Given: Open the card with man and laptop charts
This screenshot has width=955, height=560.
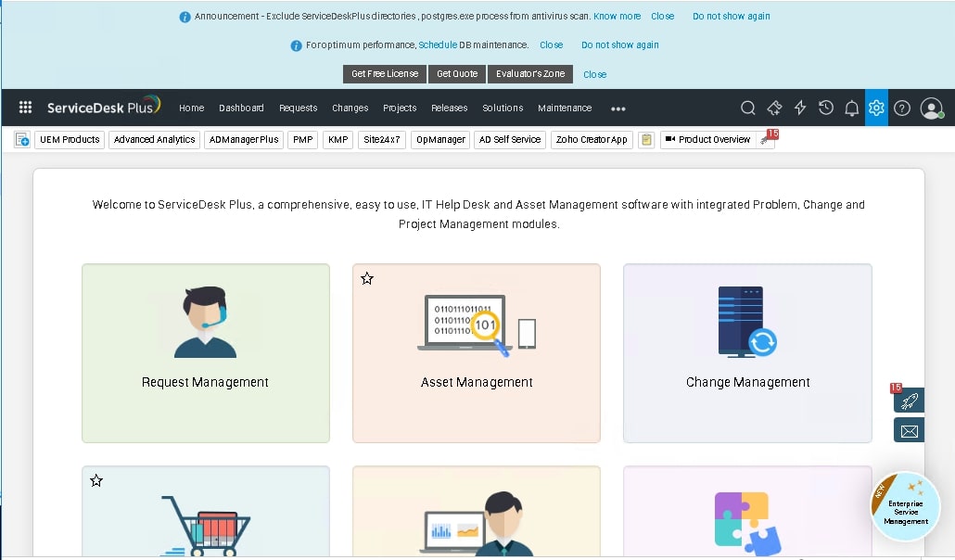Looking at the screenshot, I should pyautogui.click(x=477, y=512).
